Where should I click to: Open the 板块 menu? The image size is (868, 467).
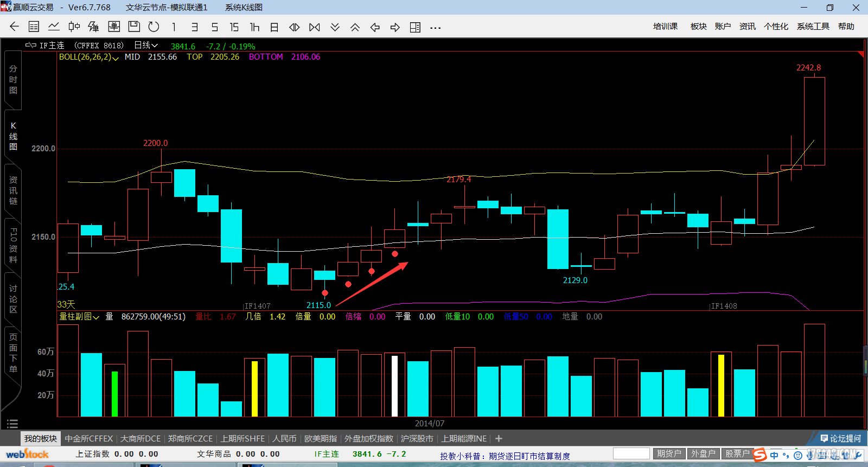coord(699,27)
